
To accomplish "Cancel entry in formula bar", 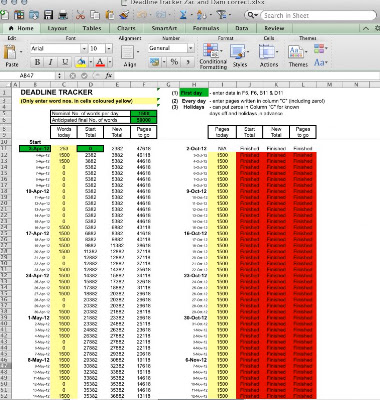I will 72,76.
